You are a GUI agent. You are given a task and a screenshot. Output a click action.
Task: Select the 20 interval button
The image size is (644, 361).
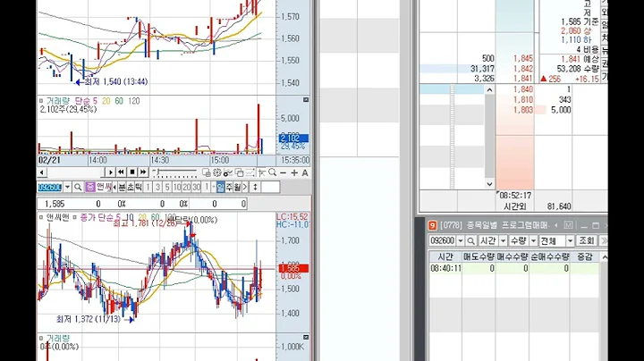coord(186,187)
